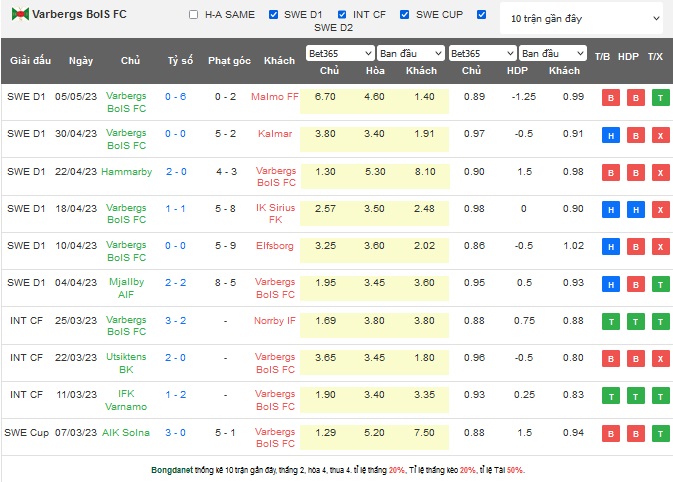Viewport: 673px width, 482px height.
Task: Open the first Bet365 bookmaker dropdown
Action: (339, 53)
